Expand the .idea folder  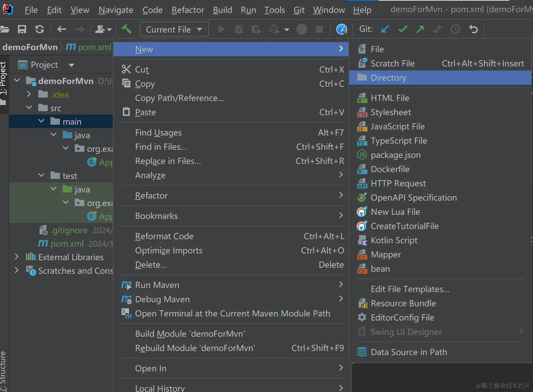[x=29, y=94]
